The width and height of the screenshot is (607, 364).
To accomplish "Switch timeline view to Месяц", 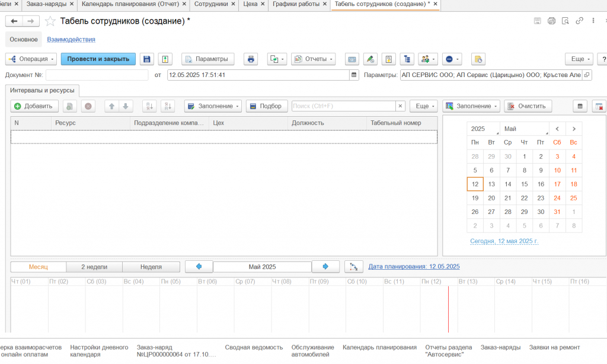I will click(39, 267).
